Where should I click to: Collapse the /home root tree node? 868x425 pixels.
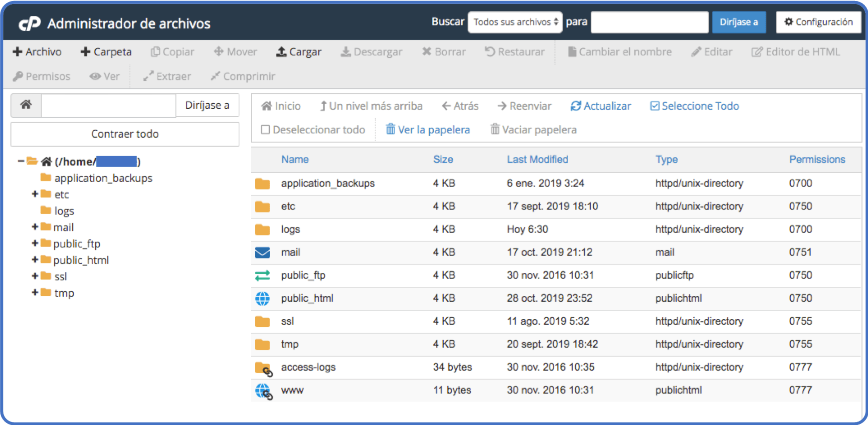coord(21,161)
